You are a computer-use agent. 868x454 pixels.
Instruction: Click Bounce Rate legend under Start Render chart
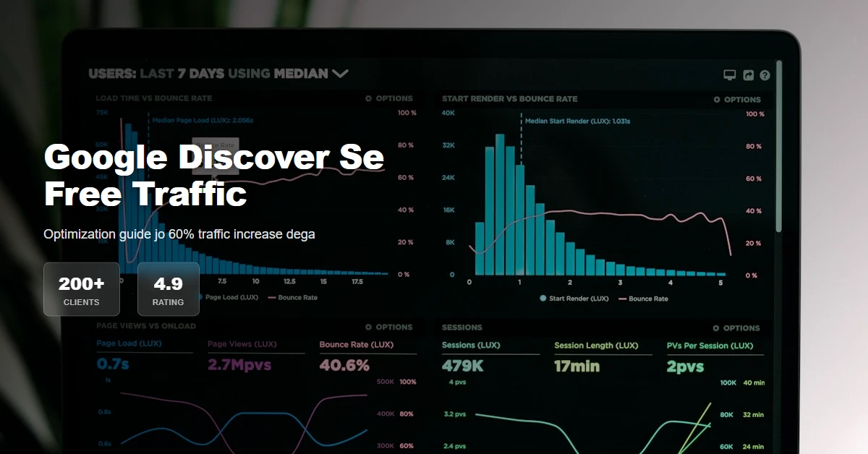pyautogui.click(x=642, y=299)
